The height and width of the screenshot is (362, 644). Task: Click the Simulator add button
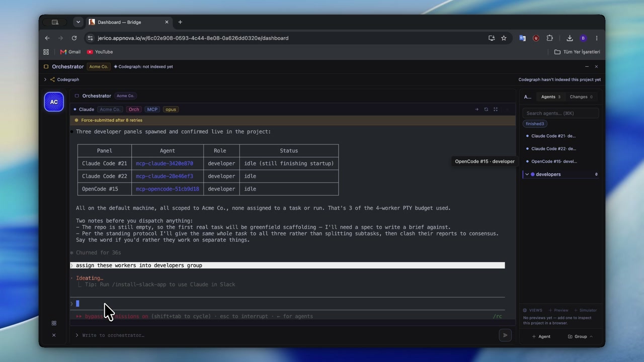585,310
